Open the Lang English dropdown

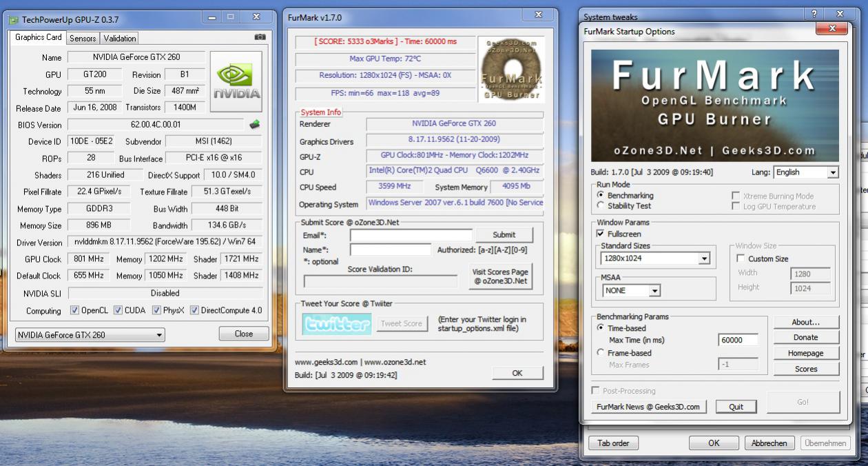pos(806,172)
